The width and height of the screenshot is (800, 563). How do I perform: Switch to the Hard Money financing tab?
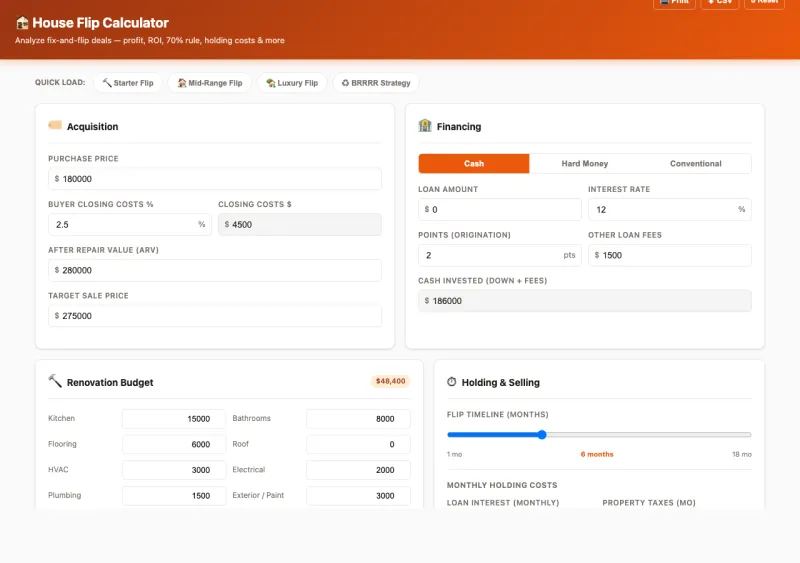tap(585, 163)
